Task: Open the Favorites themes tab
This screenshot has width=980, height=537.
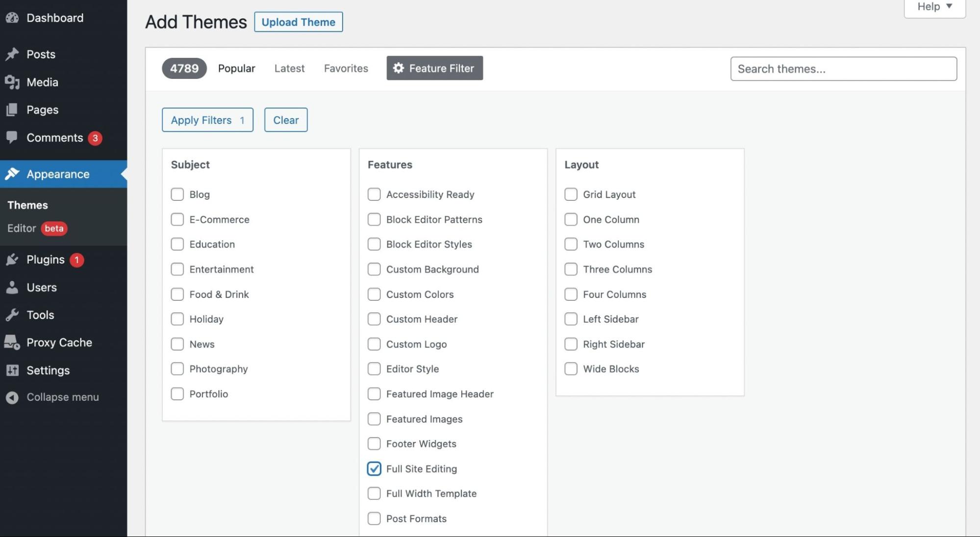Action: [346, 68]
